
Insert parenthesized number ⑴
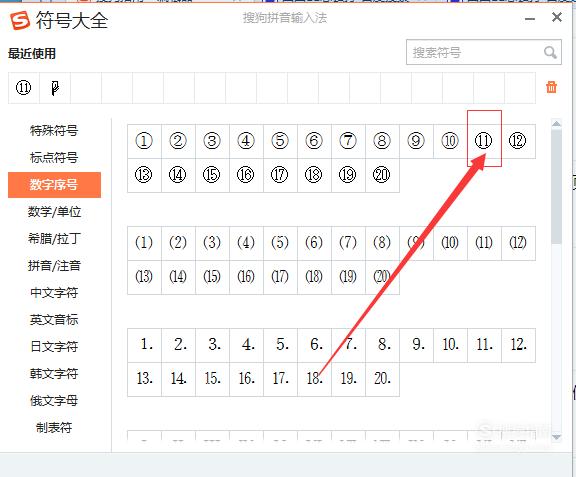click(144, 243)
